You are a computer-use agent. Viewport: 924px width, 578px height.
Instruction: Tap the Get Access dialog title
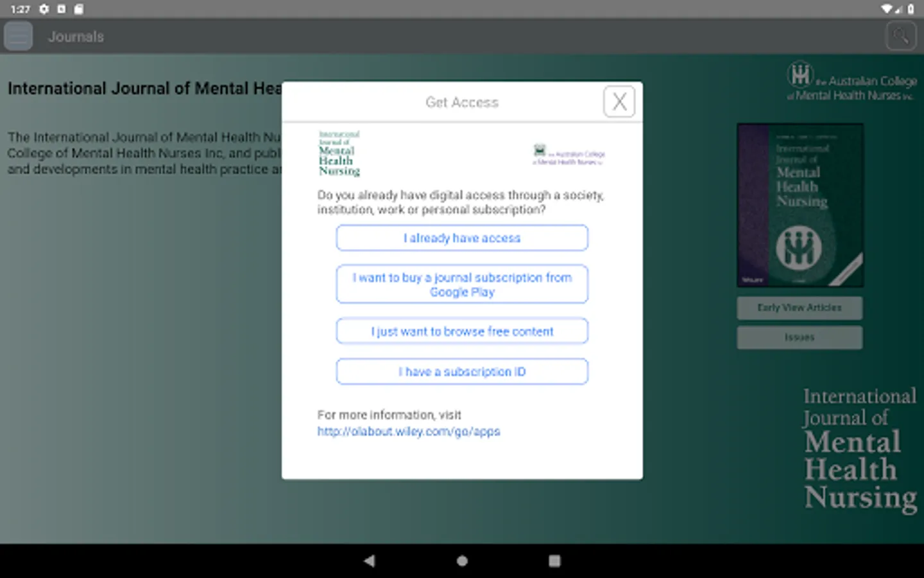pos(462,102)
